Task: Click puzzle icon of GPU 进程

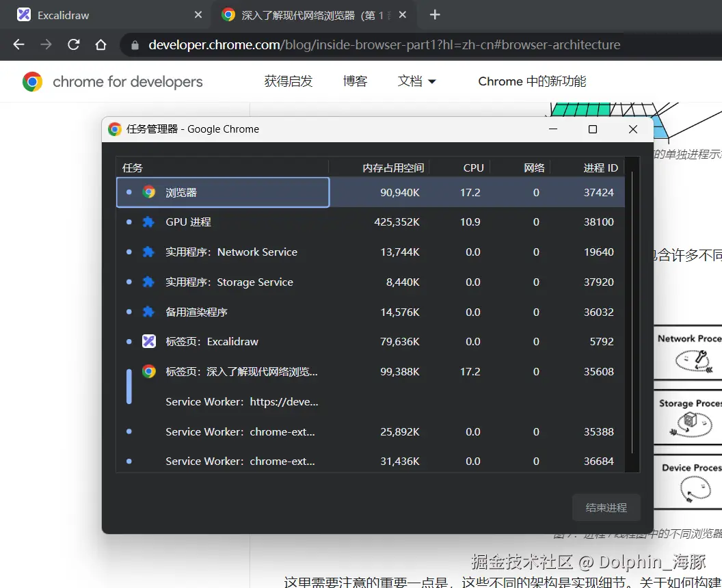Action: (x=148, y=222)
